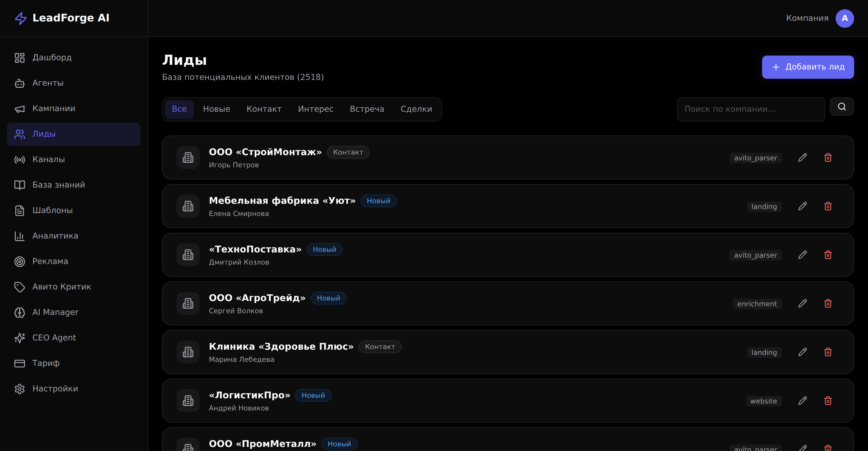The image size is (868, 451).
Task: Click avito_parser tag on «ТехноПоставка»
Action: [x=755, y=255]
